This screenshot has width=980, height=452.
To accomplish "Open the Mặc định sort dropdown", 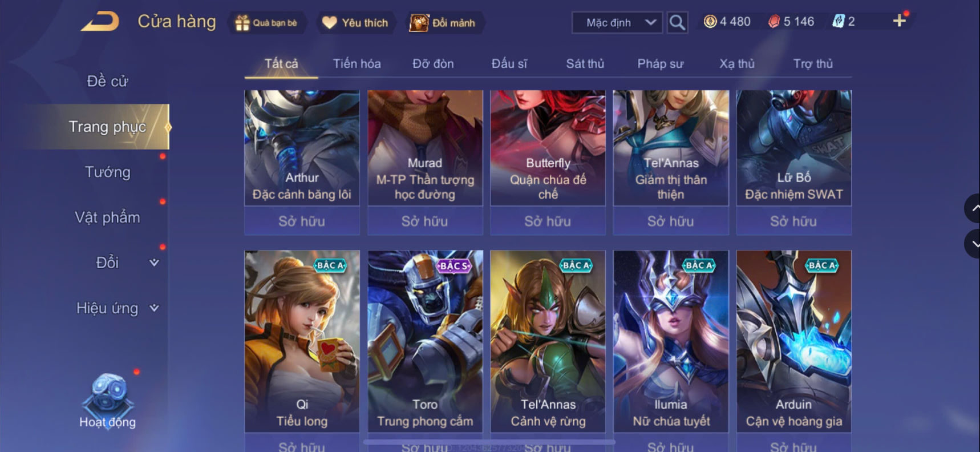I will (617, 23).
